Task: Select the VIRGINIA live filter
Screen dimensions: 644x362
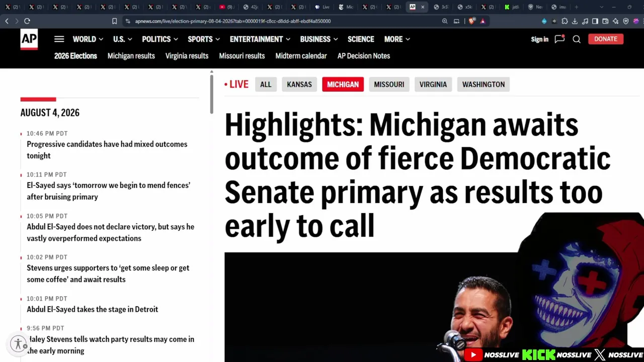Action: tap(433, 84)
